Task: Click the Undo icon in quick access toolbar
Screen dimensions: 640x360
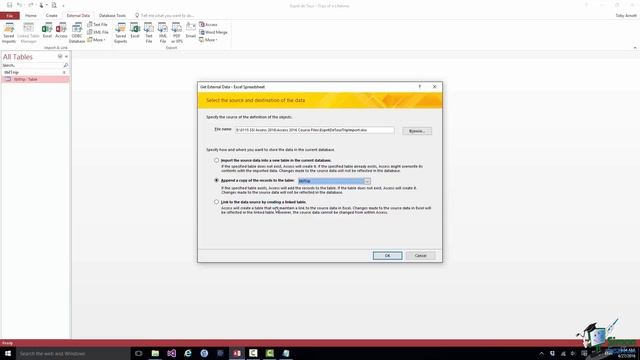Action: [x=19, y=5]
